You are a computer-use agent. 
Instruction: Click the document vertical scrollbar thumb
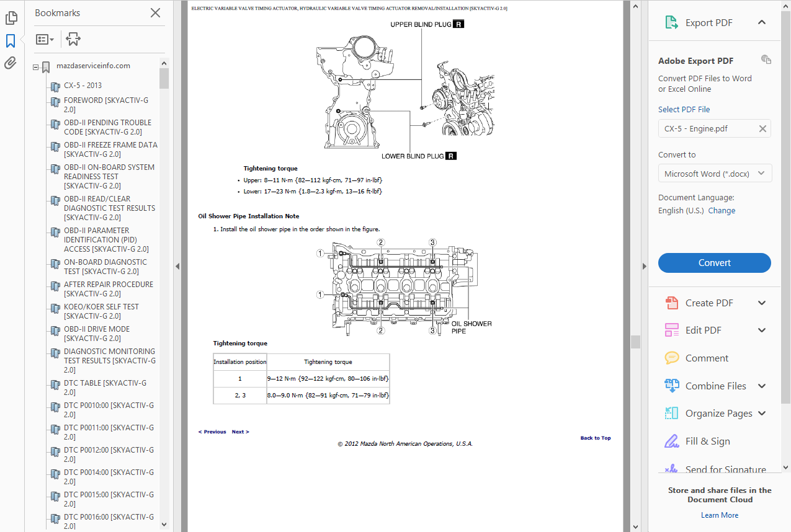click(635, 342)
